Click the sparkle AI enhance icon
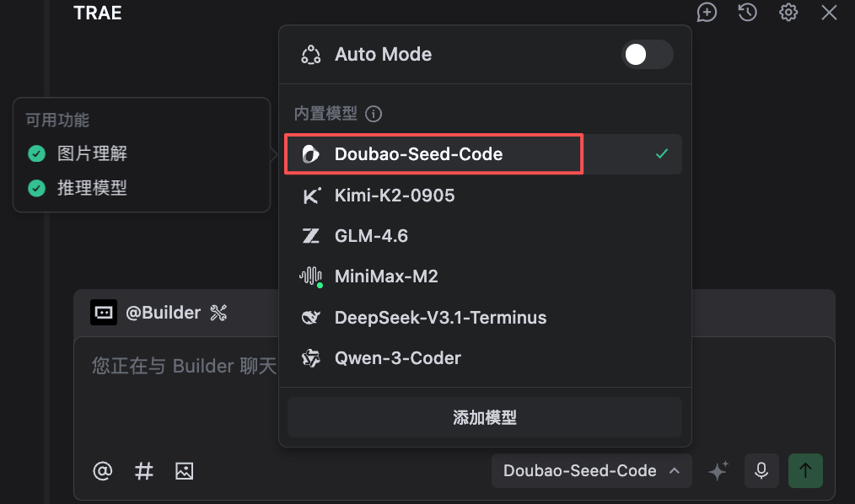 click(718, 470)
